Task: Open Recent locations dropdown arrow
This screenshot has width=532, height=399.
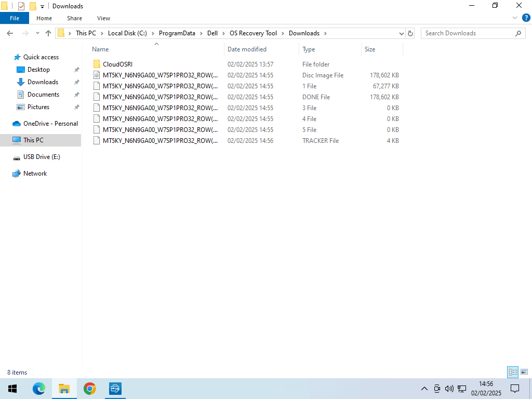Action: click(37, 33)
